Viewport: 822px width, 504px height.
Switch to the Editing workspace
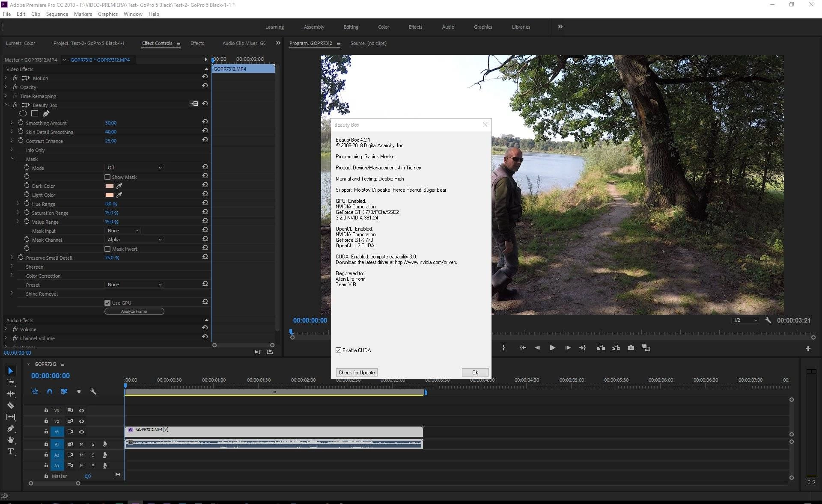[x=351, y=27]
